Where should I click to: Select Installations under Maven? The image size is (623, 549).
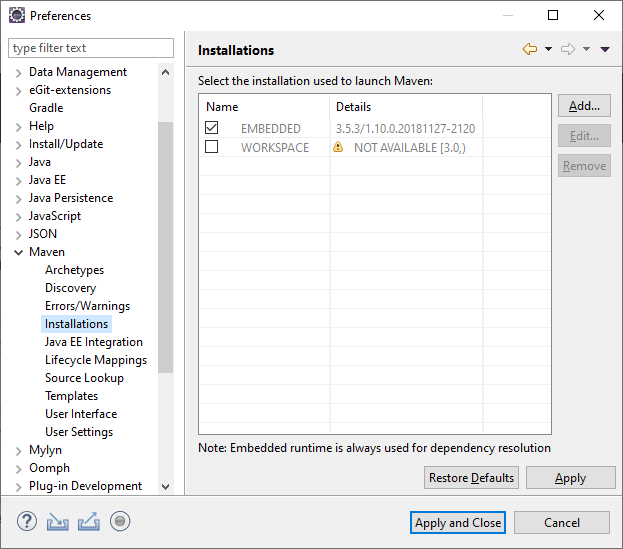pos(76,324)
